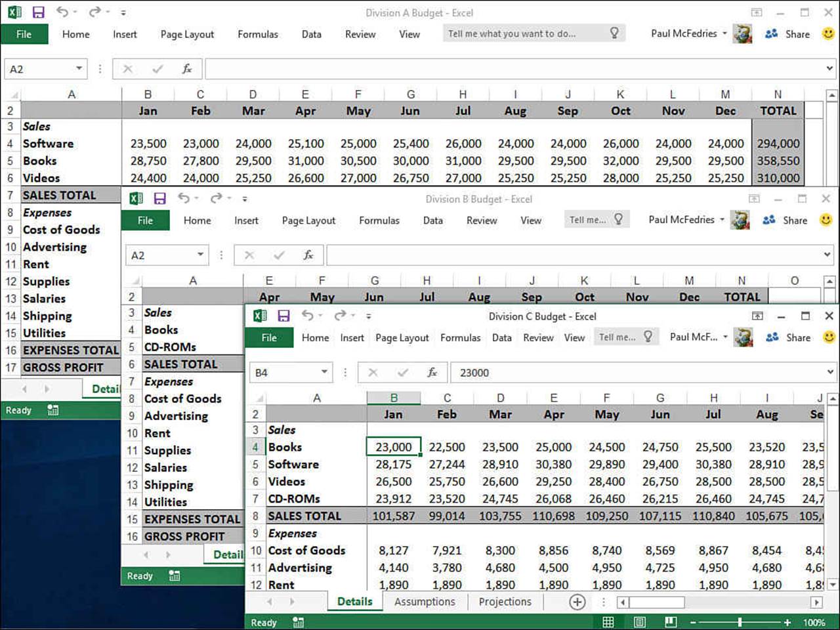Zoom in with the plus button in Division C
Viewport: 840px width, 630px height.
point(787,622)
